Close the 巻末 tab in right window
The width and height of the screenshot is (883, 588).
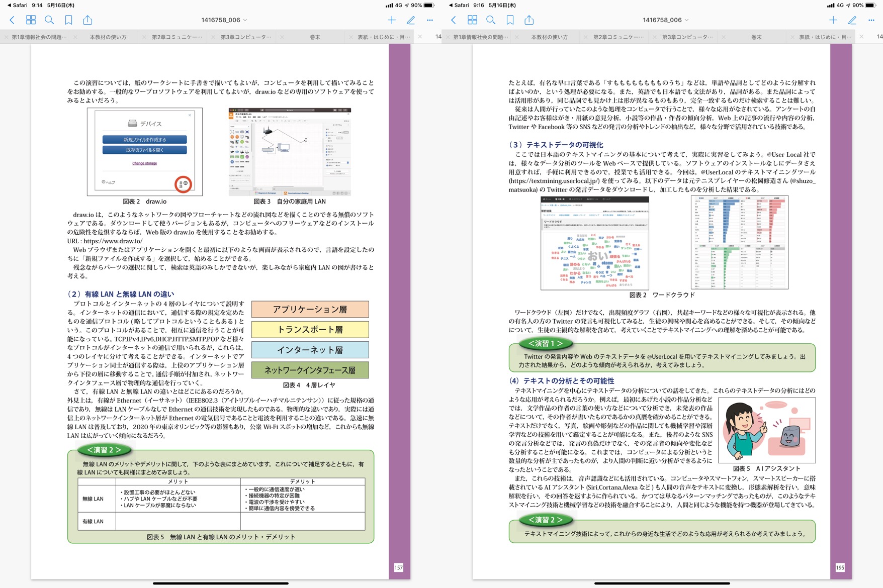point(724,37)
